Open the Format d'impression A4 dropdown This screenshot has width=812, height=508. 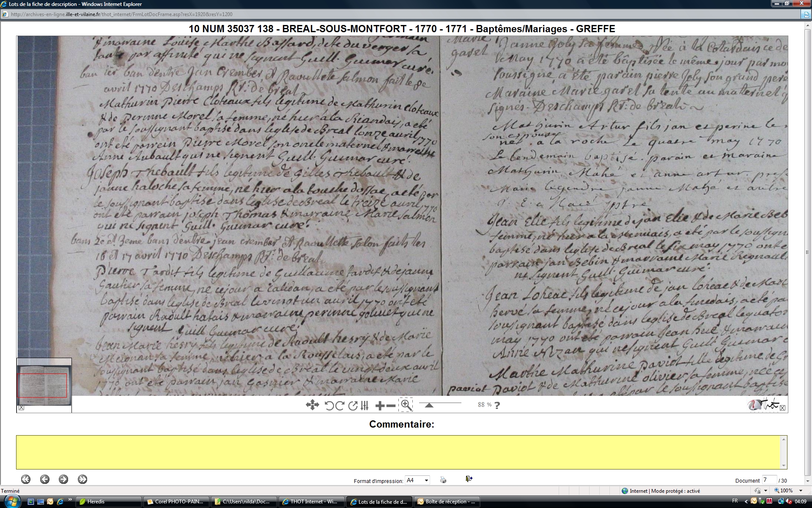pyautogui.click(x=417, y=480)
